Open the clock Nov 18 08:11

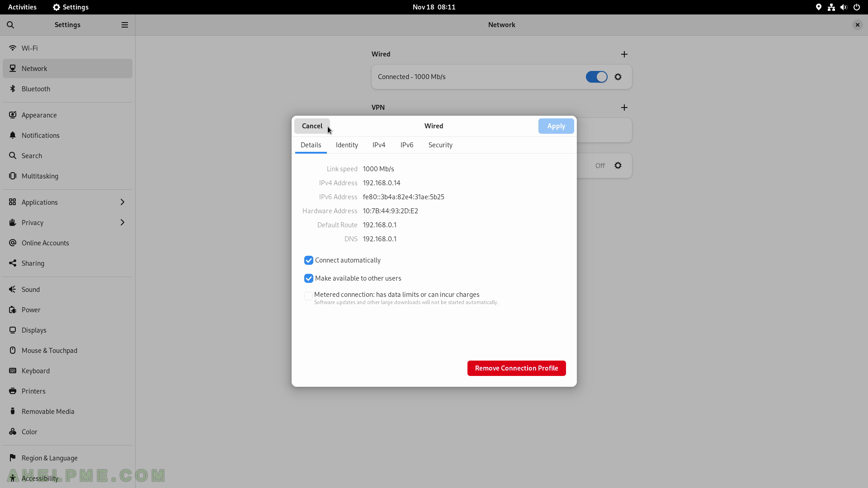(434, 7)
